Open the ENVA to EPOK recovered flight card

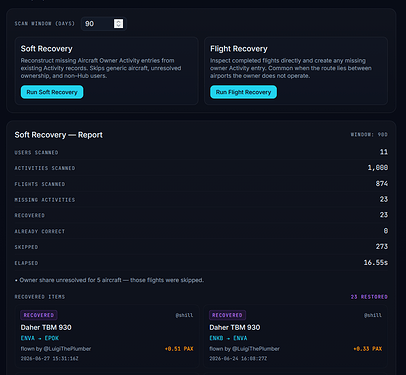107,336
